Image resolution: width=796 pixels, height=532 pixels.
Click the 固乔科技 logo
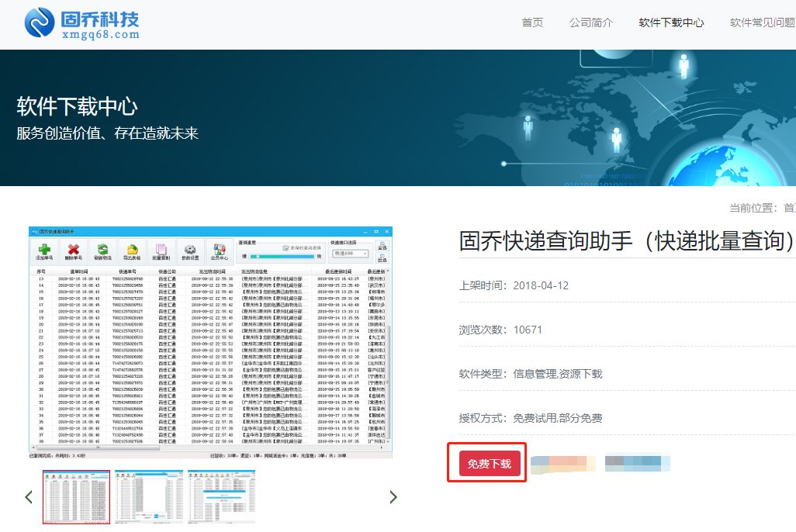[78, 23]
